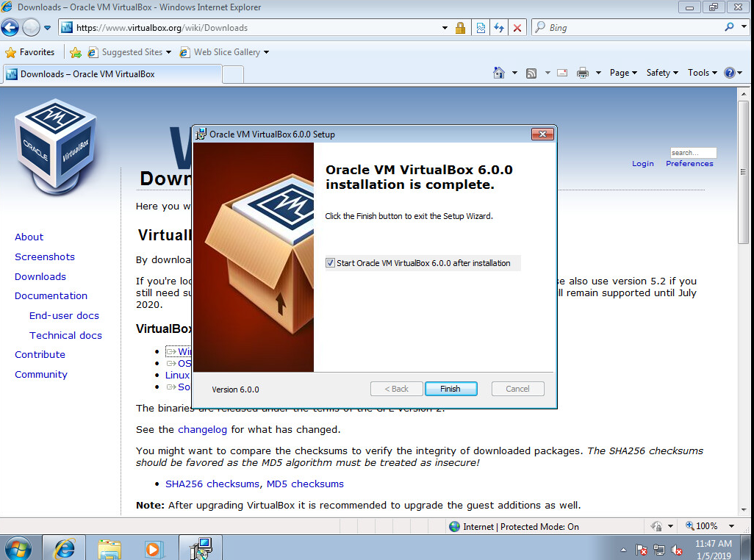The height and width of the screenshot is (560, 754).
Task: Click the IE back navigation arrow
Action: pos(10,27)
